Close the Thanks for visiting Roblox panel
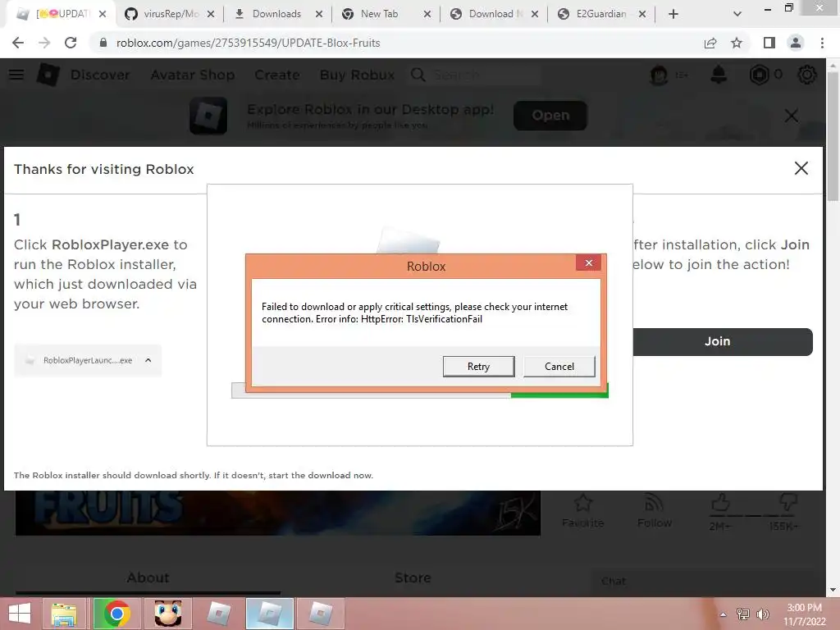Screen dimensions: 840x630 [x=801, y=168]
